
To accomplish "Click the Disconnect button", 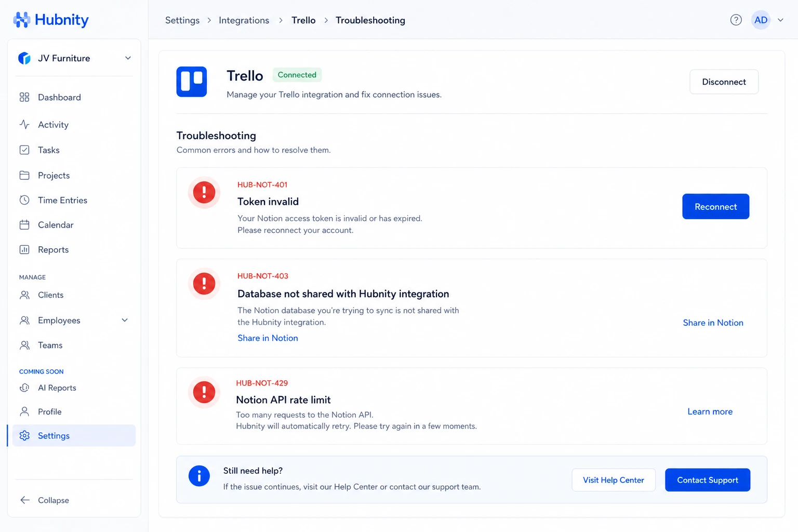I will 724,82.
